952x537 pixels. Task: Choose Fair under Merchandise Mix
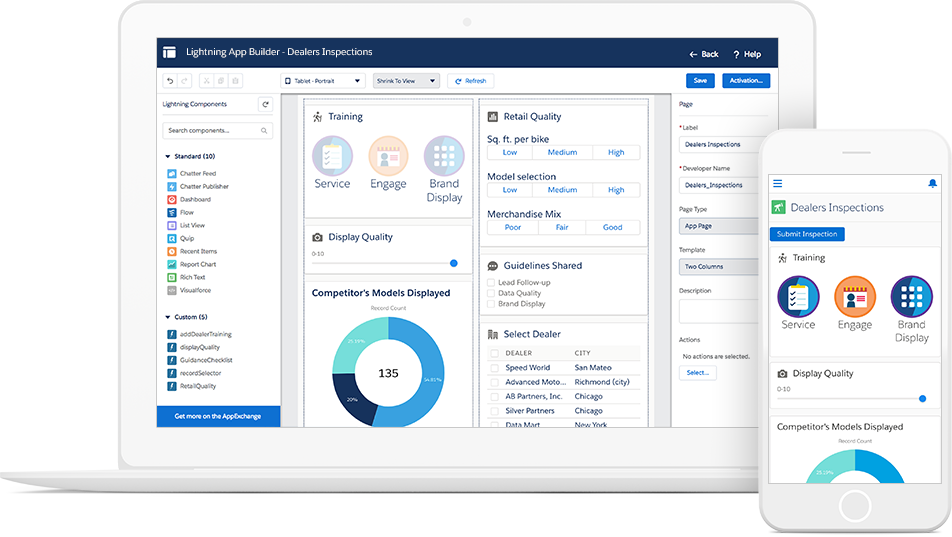(562, 227)
